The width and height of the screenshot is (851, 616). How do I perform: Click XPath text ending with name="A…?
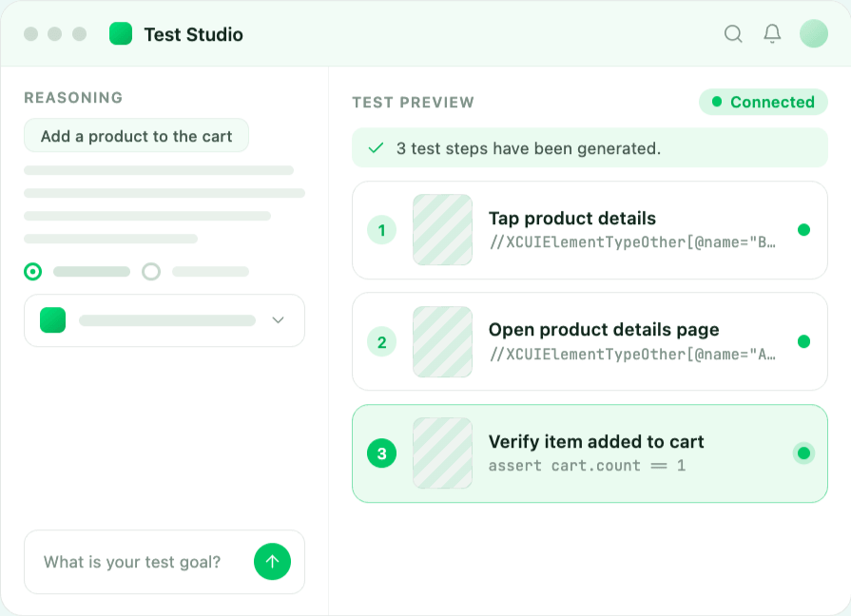click(x=632, y=355)
